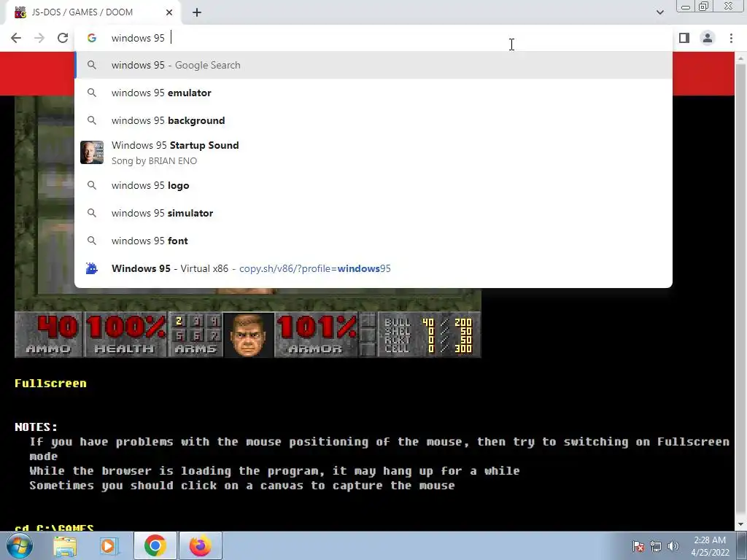Image resolution: width=747 pixels, height=560 pixels.
Task: Click the Action Center flag tray icon
Action: coord(638,546)
